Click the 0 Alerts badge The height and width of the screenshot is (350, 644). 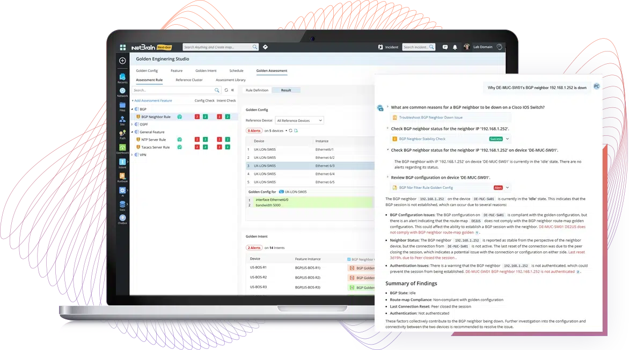click(254, 130)
